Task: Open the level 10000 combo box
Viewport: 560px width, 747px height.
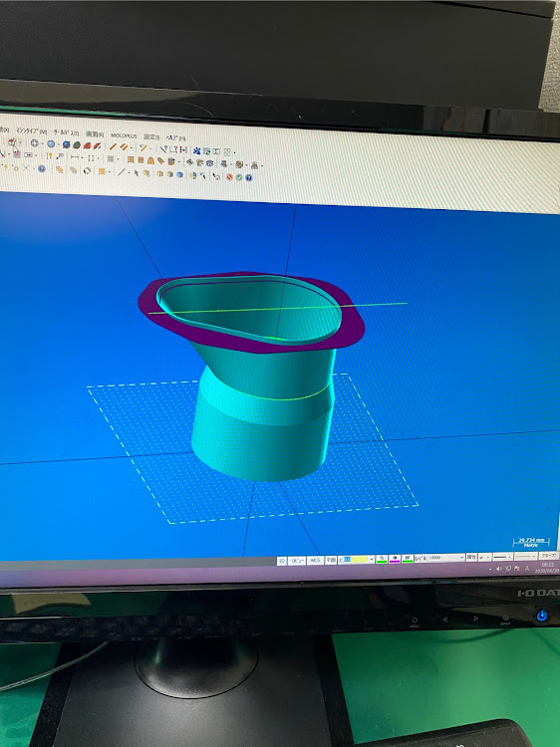Action: 446,558
